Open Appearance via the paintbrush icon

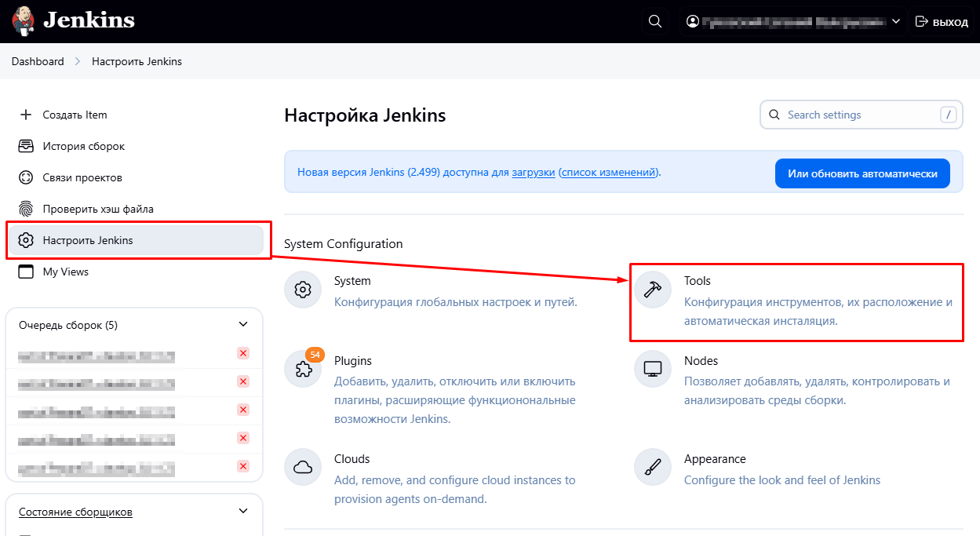tap(653, 468)
